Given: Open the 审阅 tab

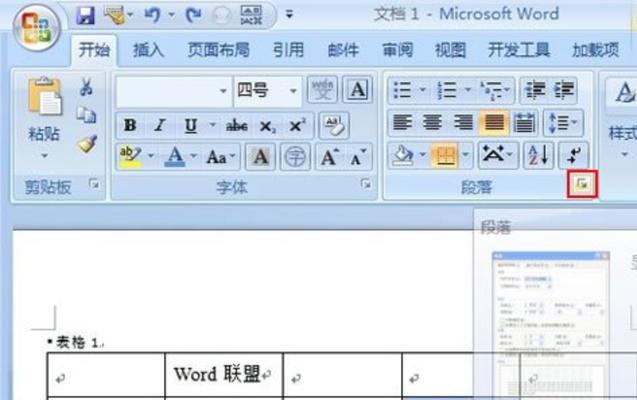Looking at the screenshot, I should [x=397, y=50].
